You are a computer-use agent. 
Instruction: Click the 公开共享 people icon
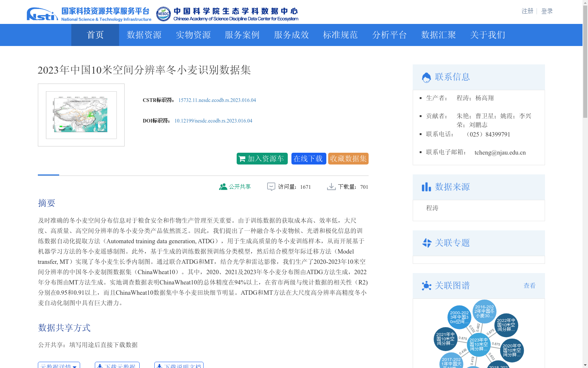pos(223,187)
